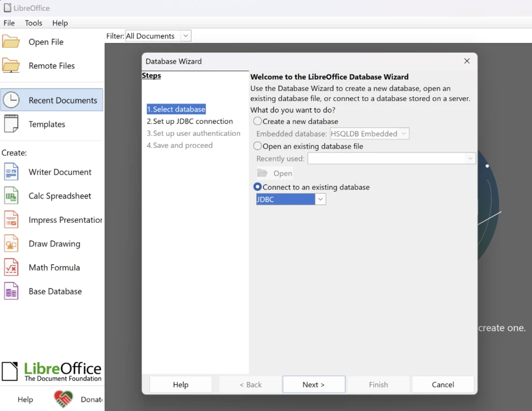Click the Calc Spreadsheet icon

tap(11, 196)
